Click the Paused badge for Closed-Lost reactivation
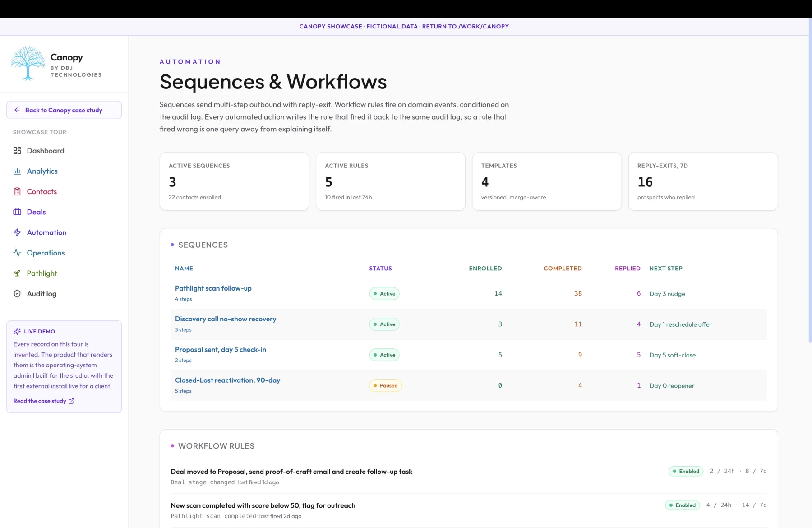Screen dimensions: 812x528 (386, 386)
